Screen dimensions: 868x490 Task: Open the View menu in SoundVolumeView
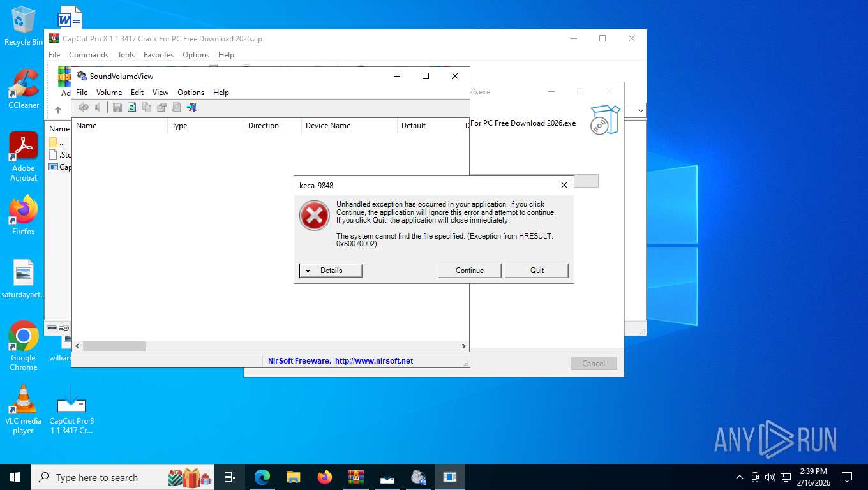click(160, 93)
